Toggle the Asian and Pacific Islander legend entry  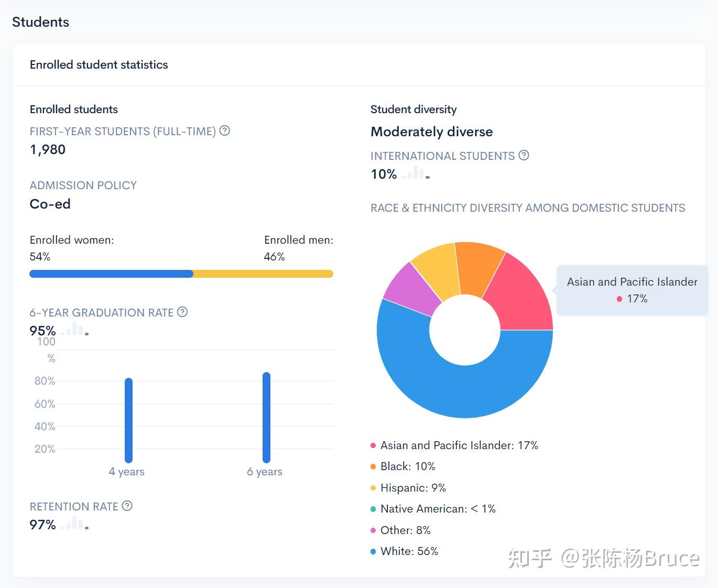click(459, 445)
